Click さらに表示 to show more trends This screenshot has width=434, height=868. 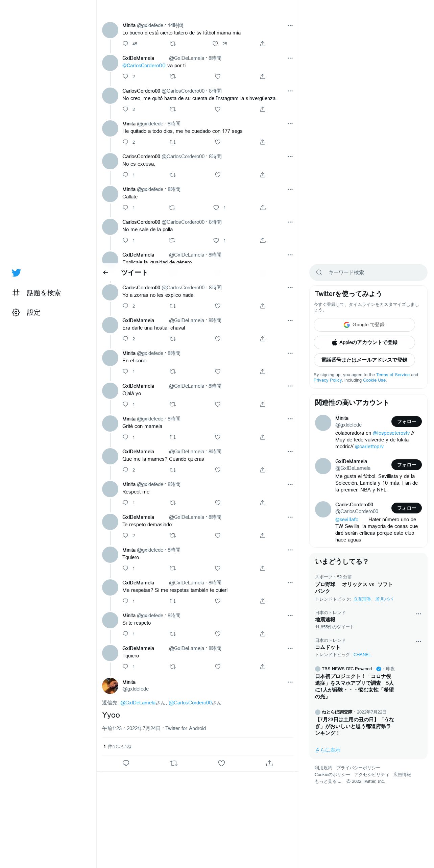[328, 750]
